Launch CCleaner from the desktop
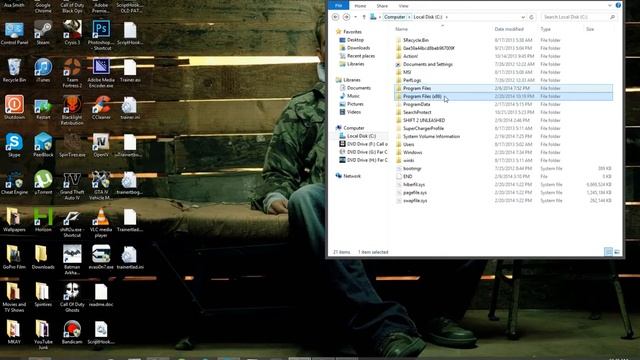 101,107
